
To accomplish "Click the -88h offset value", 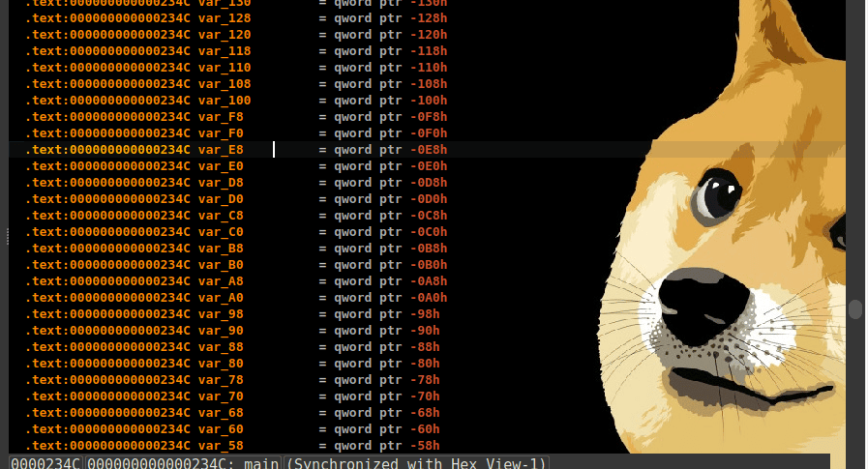I will click(425, 347).
